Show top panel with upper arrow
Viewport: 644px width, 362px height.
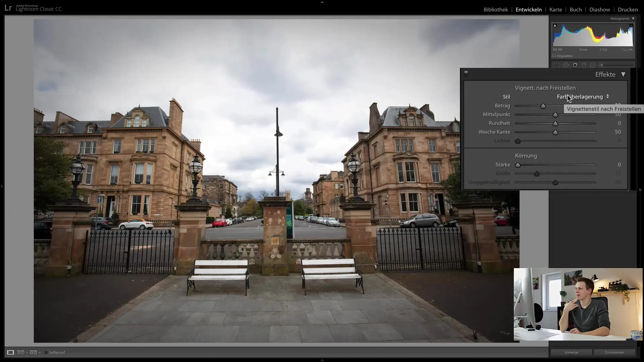click(x=322, y=2)
